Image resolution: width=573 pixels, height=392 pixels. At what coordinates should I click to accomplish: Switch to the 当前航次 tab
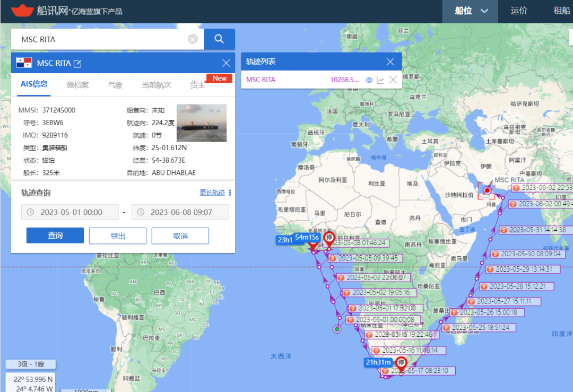point(157,85)
